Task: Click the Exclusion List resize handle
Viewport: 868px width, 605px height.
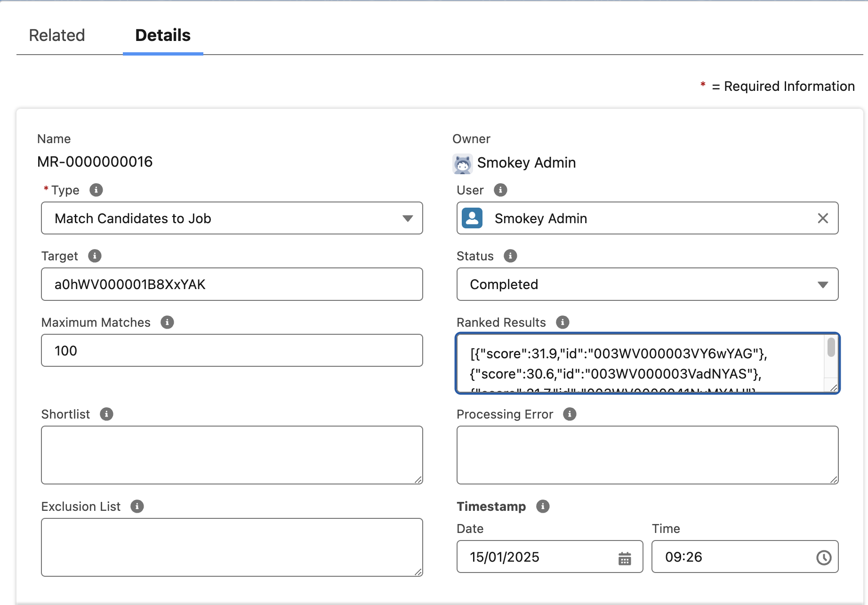Action: point(418,572)
